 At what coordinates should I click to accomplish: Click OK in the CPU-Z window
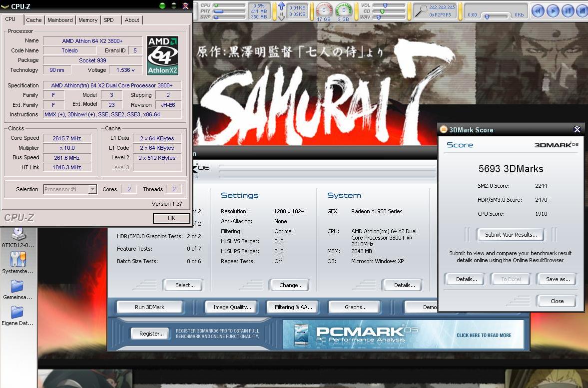tap(171, 218)
